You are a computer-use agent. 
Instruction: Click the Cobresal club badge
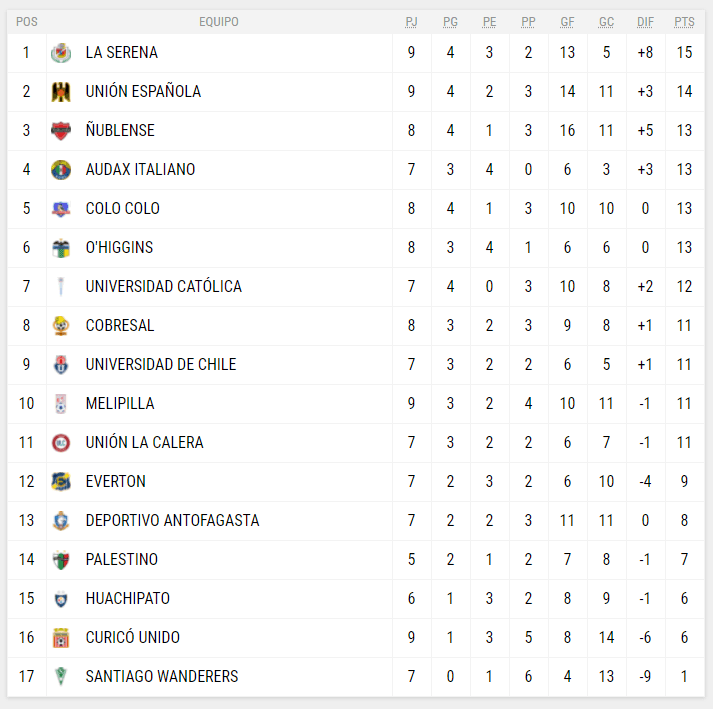tap(61, 326)
